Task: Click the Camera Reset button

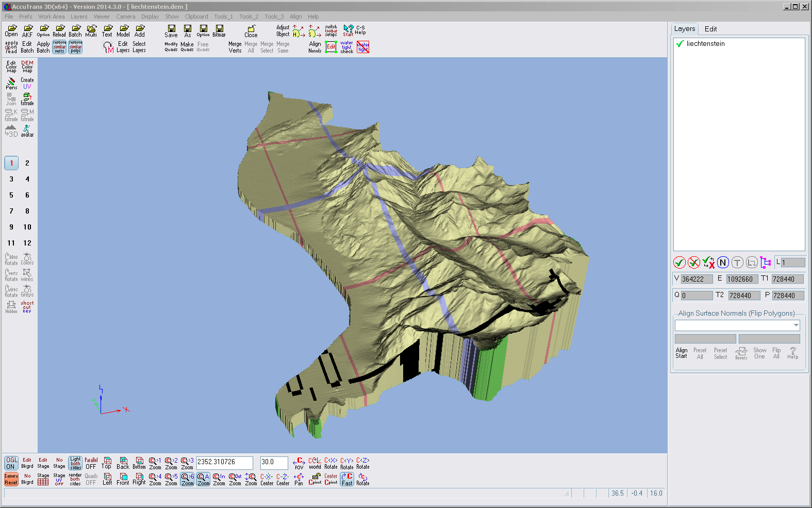Action: (x=11, y=479)
